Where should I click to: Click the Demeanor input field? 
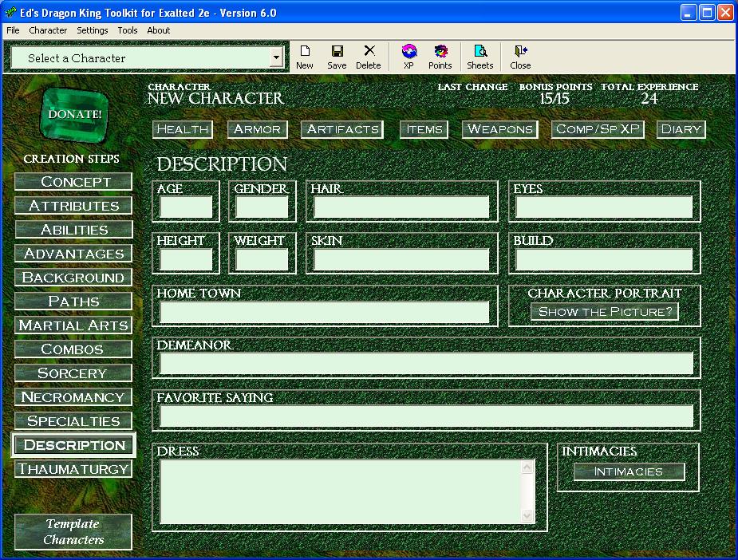426,364
